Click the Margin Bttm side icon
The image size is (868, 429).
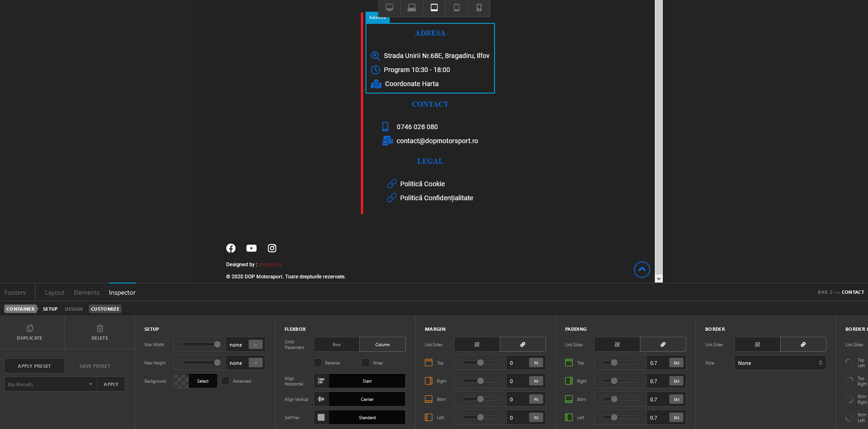pos(429,399)
